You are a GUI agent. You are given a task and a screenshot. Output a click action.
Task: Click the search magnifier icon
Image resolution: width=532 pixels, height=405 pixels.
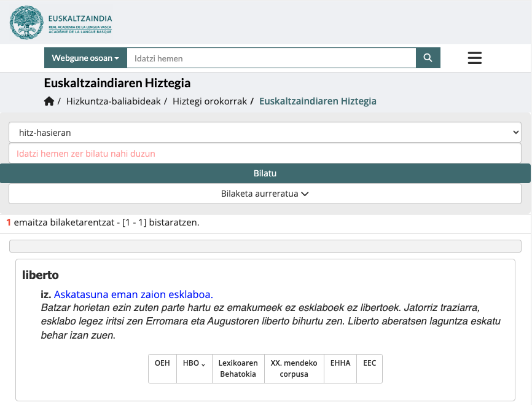click(428, 58)
